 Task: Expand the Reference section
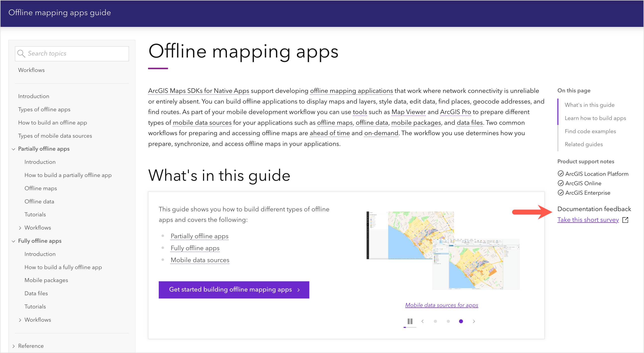13,346
